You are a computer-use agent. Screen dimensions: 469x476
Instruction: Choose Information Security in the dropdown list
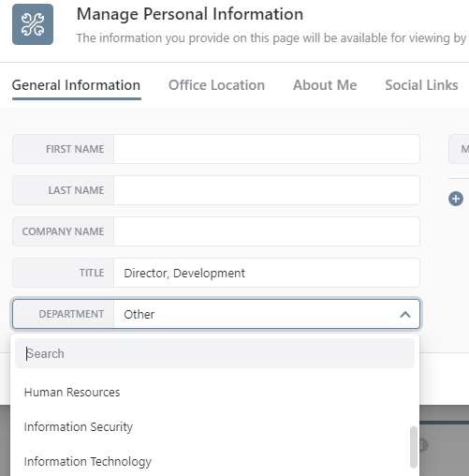coord(78,427)
